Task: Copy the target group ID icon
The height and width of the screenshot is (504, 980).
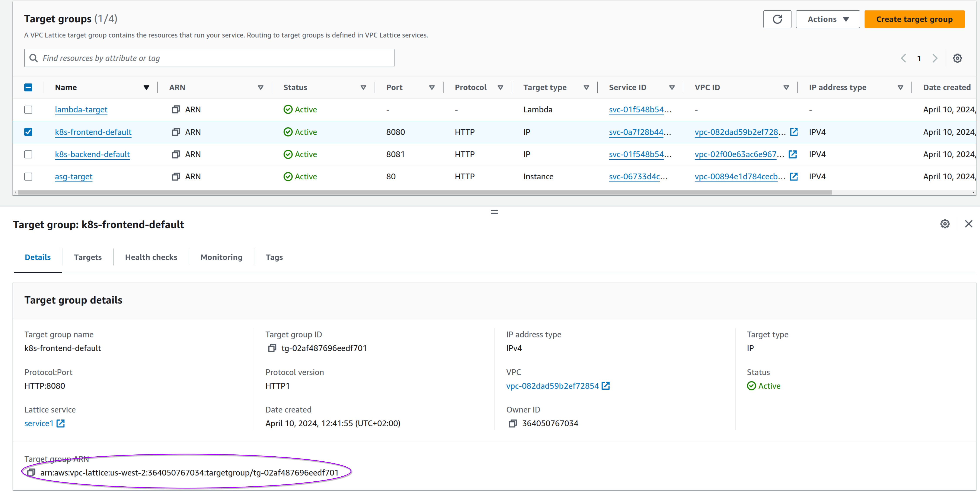Action: click(272, 348)
